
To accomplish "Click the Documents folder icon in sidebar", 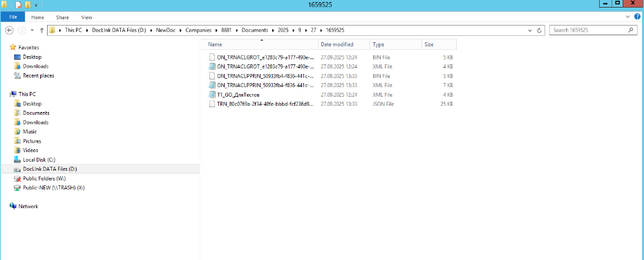I will coord(17,113).
